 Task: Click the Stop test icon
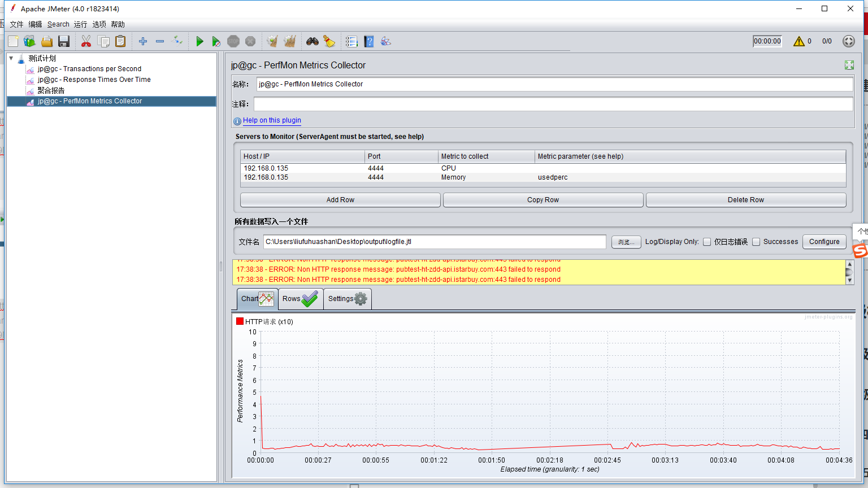point(233,41)
